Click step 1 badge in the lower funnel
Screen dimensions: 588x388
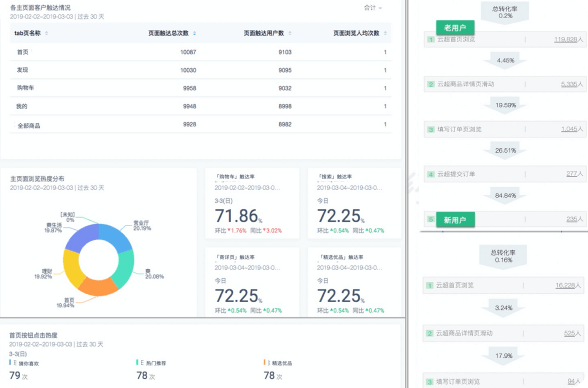[430, 286]
